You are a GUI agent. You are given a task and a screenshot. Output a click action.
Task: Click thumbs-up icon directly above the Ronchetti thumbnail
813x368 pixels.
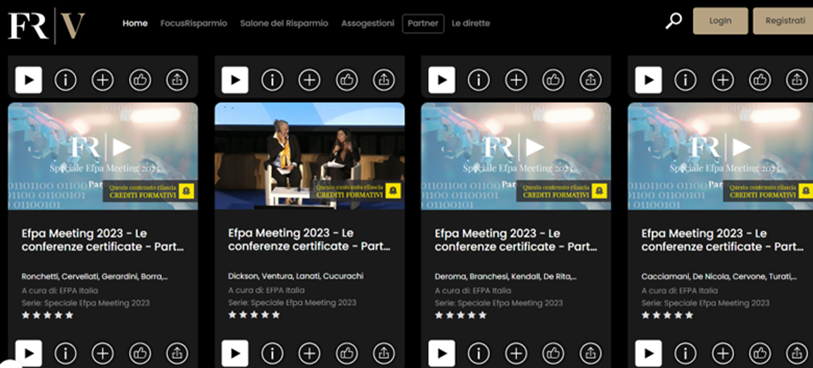click(140, 80)
